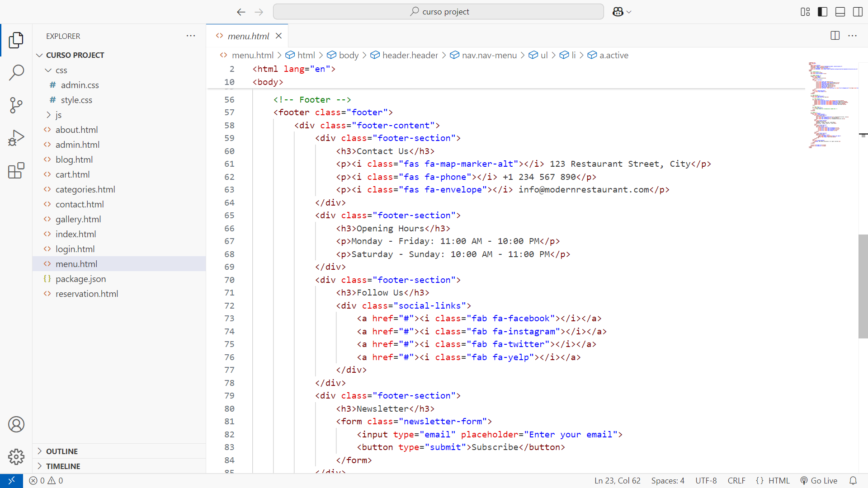Open reservation.html in explorer
The image size is (868, 488).
pos(119,294)
